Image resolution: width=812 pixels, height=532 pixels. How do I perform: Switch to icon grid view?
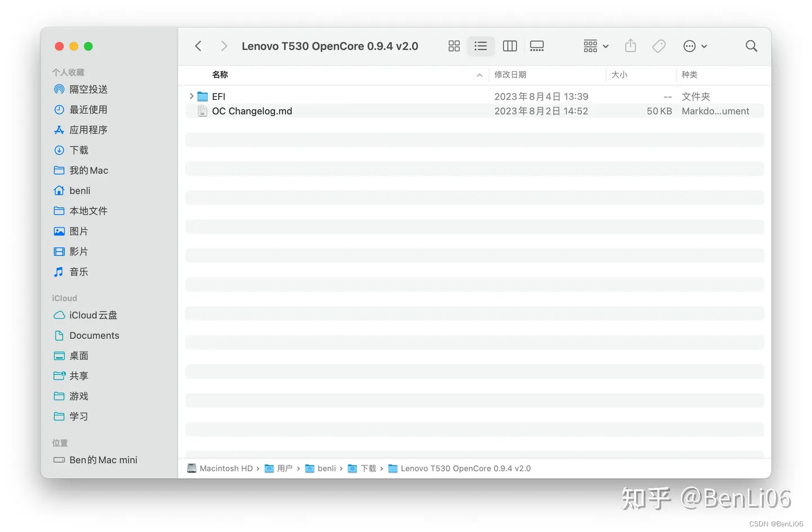point(454,46)
